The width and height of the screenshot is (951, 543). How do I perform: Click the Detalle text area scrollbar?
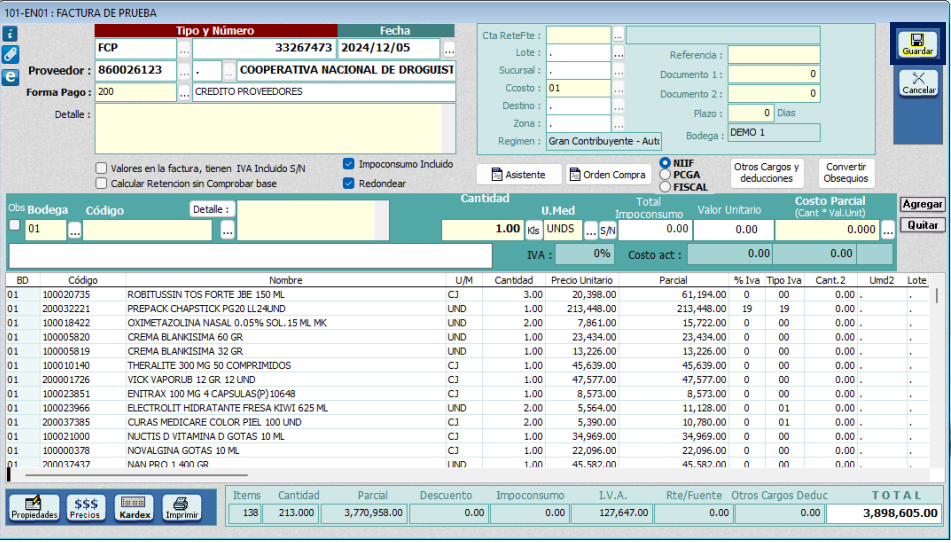click(448, 129)
